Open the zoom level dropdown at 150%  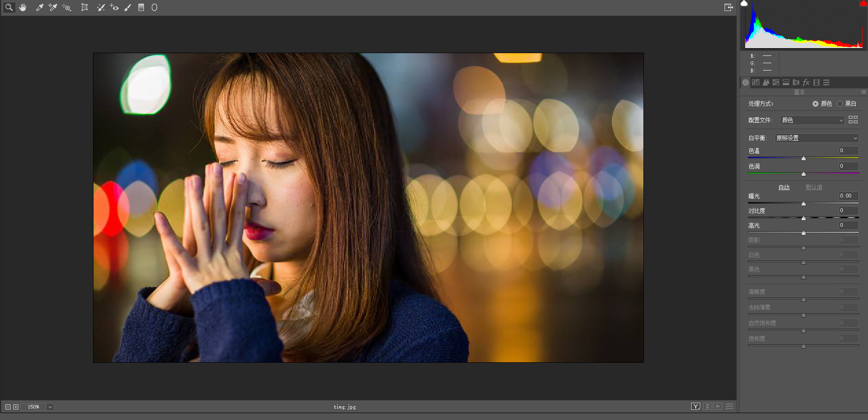[x=50, y=407]
